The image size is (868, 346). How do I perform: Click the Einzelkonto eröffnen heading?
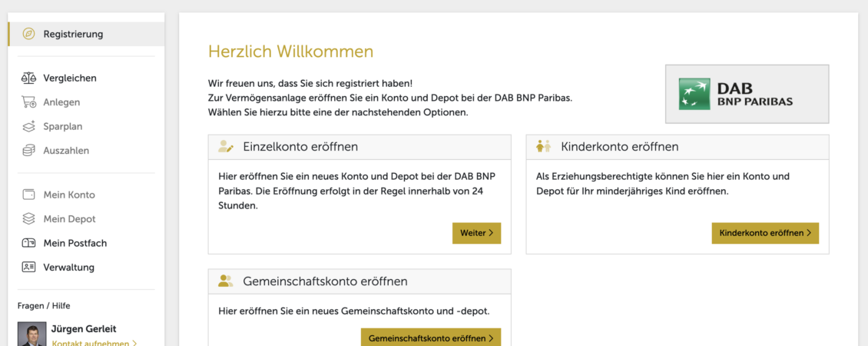click(300, 147)
